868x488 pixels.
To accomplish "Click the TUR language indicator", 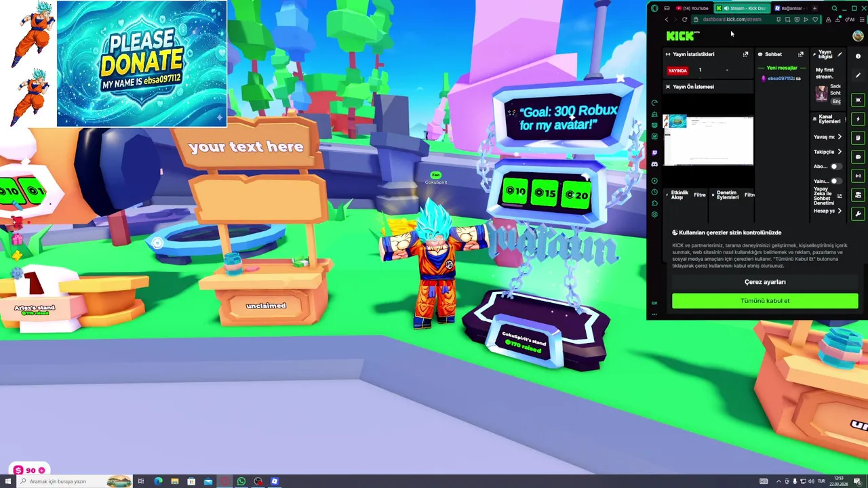I will pyautogui.click(x=821, y=481).
